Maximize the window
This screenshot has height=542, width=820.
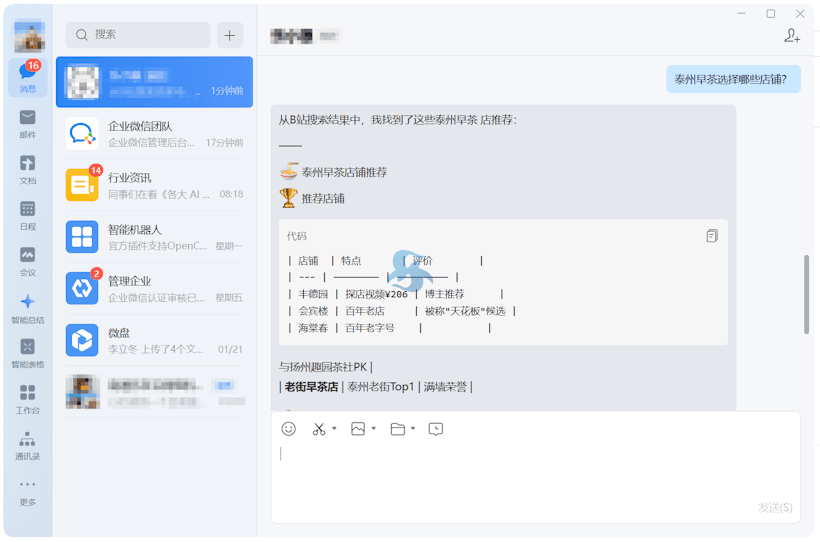[x=770, y=14]
